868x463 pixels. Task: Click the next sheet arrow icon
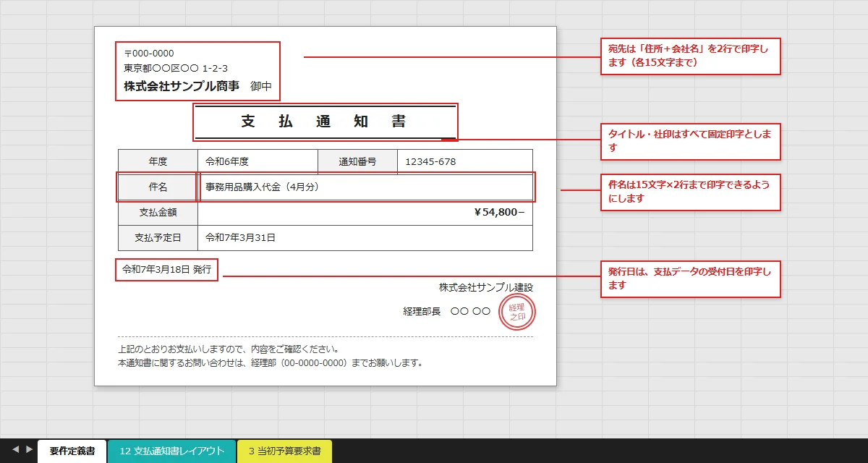click(29, 449)
